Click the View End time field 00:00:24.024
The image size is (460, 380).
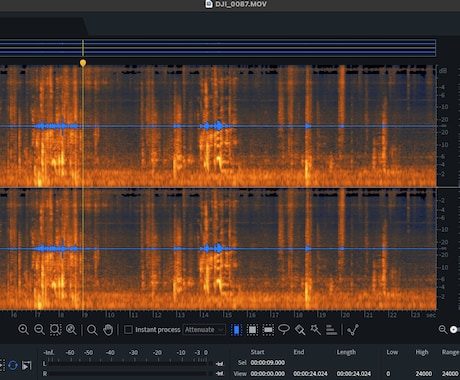[310, 374]
